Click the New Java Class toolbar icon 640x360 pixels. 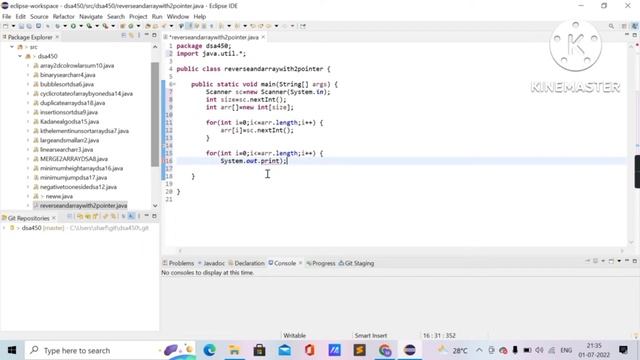(x=131, y=26)
